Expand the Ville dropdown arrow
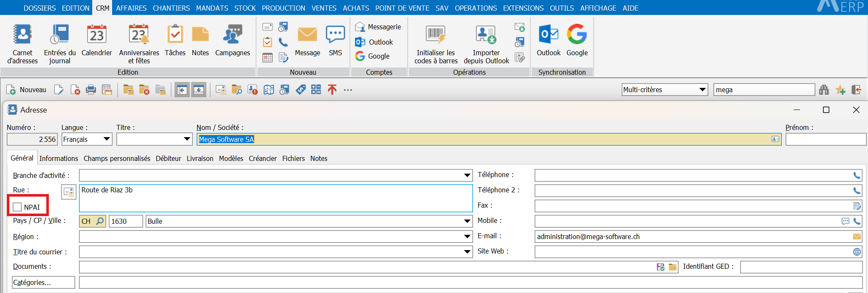The height and width of the screenshot is (293, 868). pyautogui.click(x=467, y=221)
